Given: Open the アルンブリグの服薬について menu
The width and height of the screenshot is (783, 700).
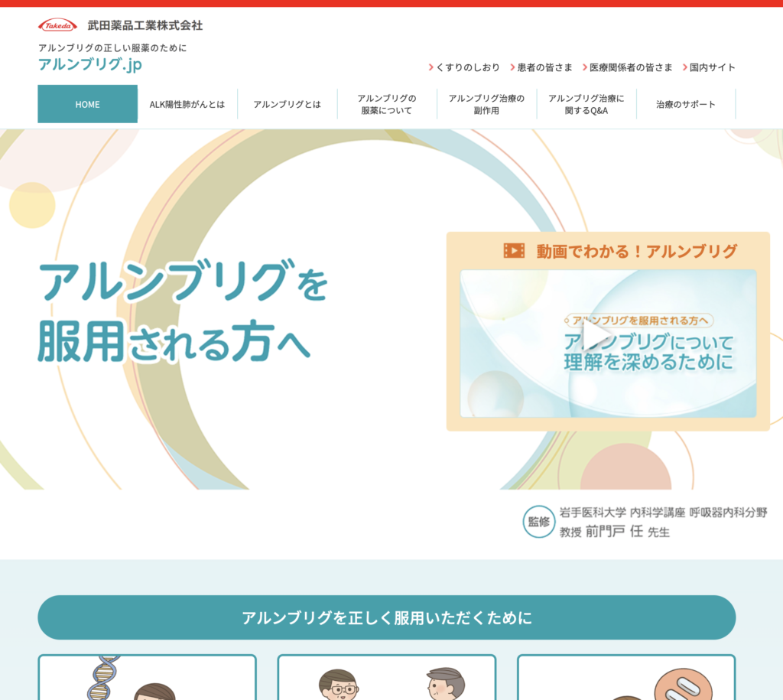Looking at the screenshot, I should click(387, 104).
